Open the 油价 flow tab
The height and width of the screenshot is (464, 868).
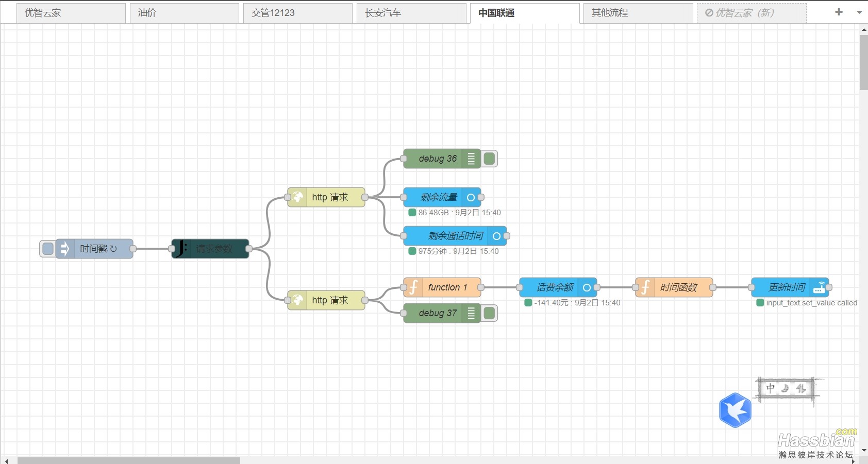[185, 13]
